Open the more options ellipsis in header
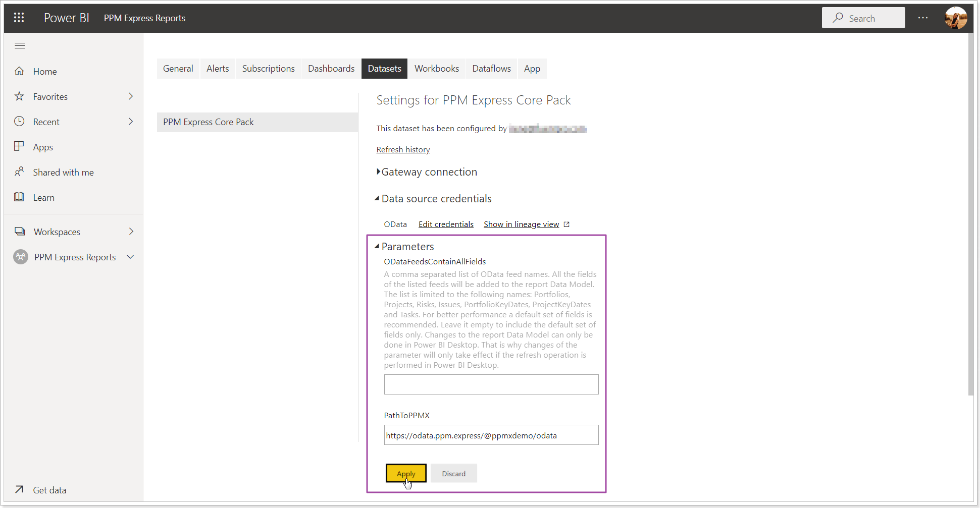Image resolution: width=980 pixels, height=508 pixels. [923, 18]
